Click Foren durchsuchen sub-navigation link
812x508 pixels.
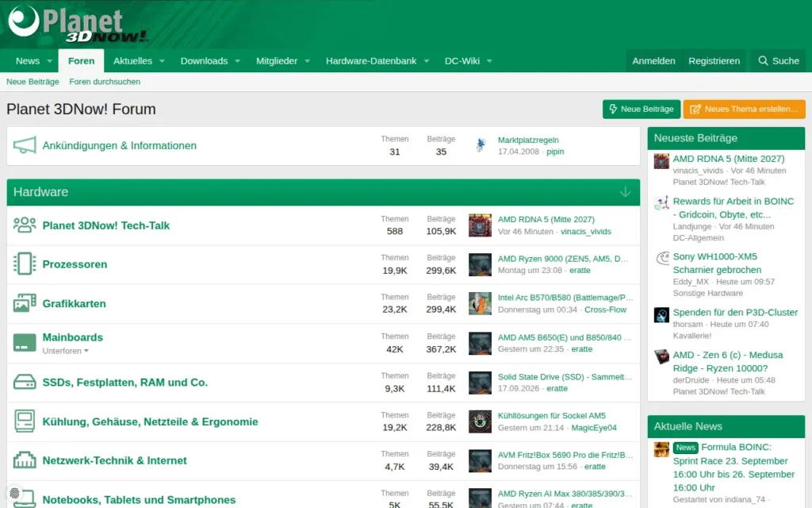[105, 82]
